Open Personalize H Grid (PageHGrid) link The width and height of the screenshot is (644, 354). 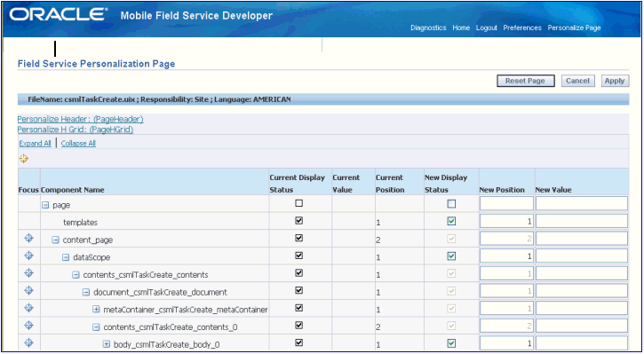point(76,130)
